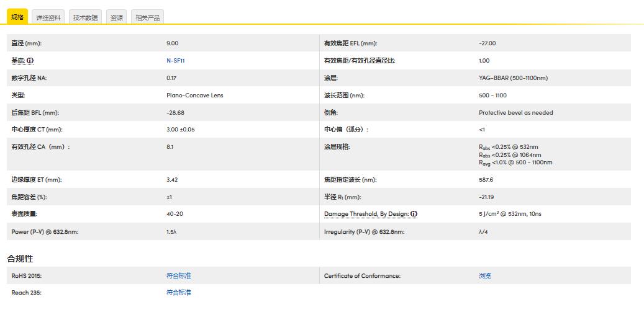The height and width of the screenshot is (320, 644).
Task: Click the Reach 235 label
Action: (x=26, y=293)
